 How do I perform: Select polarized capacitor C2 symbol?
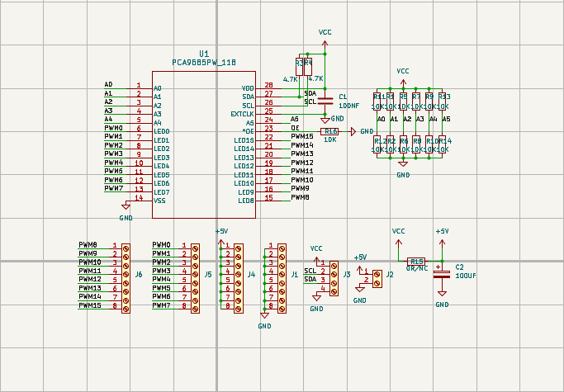coord(442,274)
